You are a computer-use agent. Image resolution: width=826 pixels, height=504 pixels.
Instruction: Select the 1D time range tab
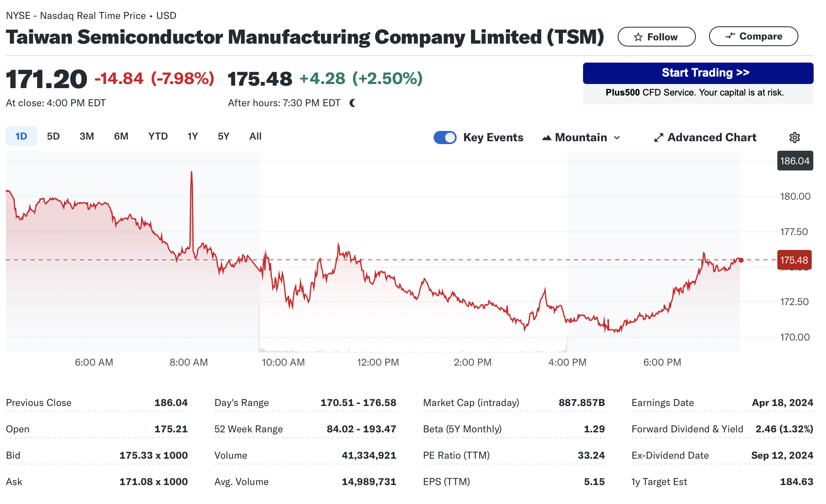pos(21,136)
